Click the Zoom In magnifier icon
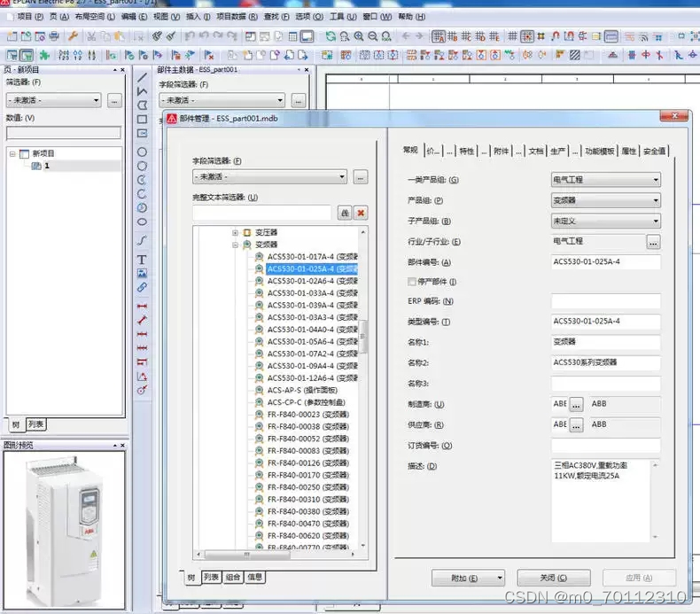This screenshot has width=700, height=614. [359, 36]
